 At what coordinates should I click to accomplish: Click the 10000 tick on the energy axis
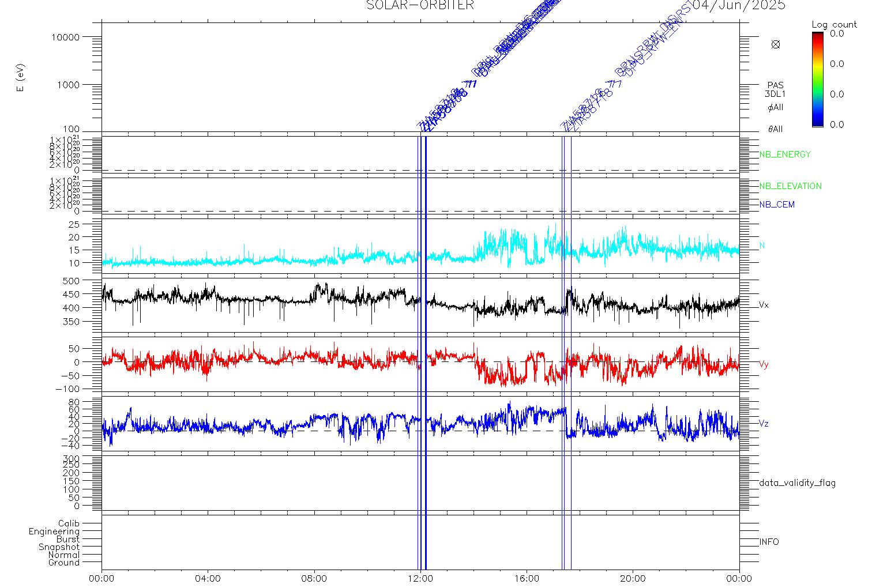pos(66,37)
